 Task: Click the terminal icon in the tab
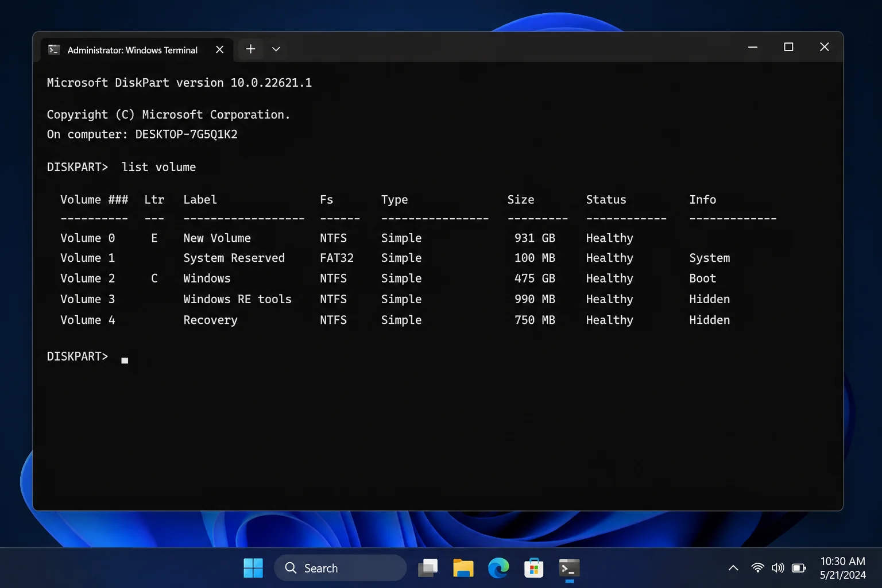tap(54, 50)
